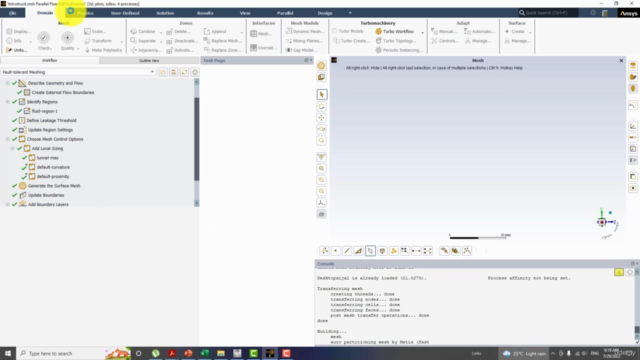The image size is (640, 360).
Task: Click the chart axes icon in right toolbar
Action: [633, 126]
